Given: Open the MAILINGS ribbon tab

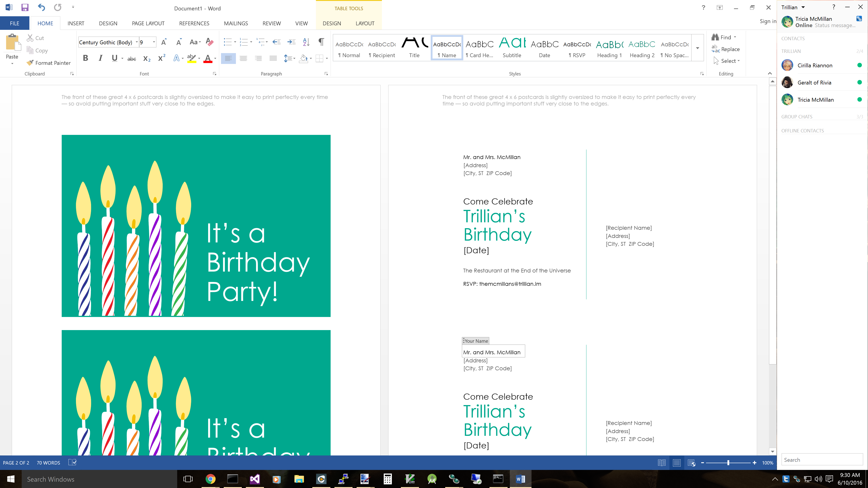Looking at the screenshot, I should 235,23.
